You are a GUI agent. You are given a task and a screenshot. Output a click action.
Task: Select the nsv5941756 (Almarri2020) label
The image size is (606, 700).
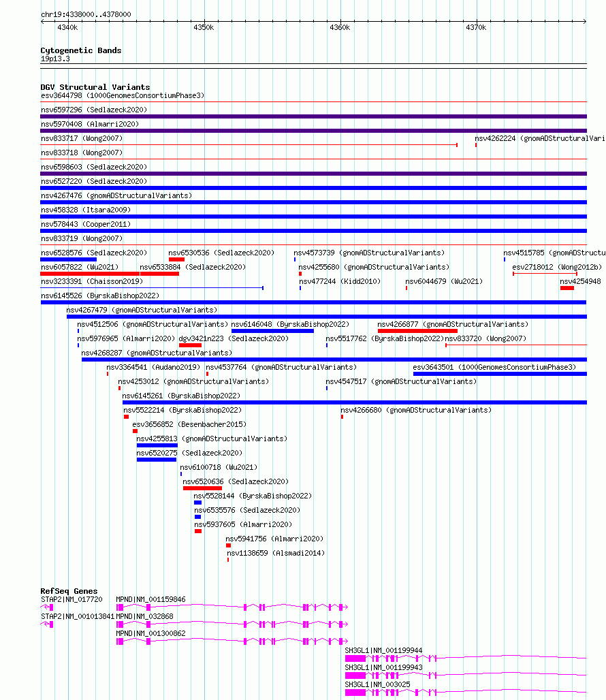point(274,539)
